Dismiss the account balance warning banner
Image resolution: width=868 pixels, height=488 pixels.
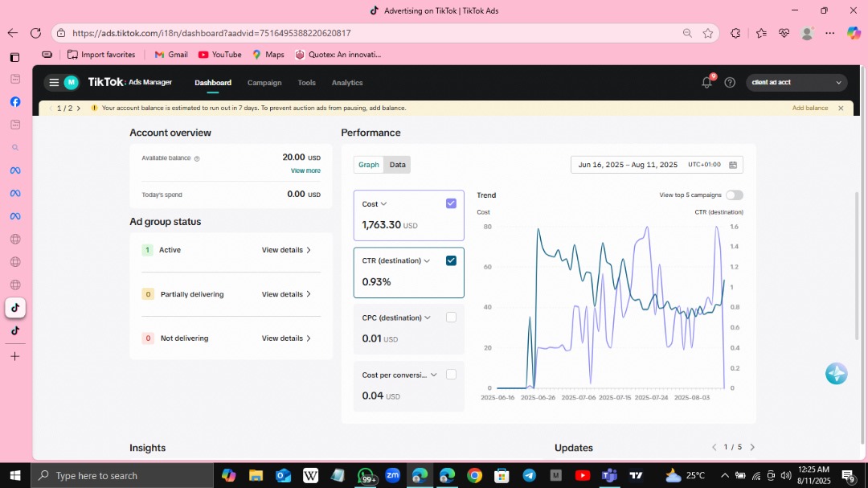[841, 108]
